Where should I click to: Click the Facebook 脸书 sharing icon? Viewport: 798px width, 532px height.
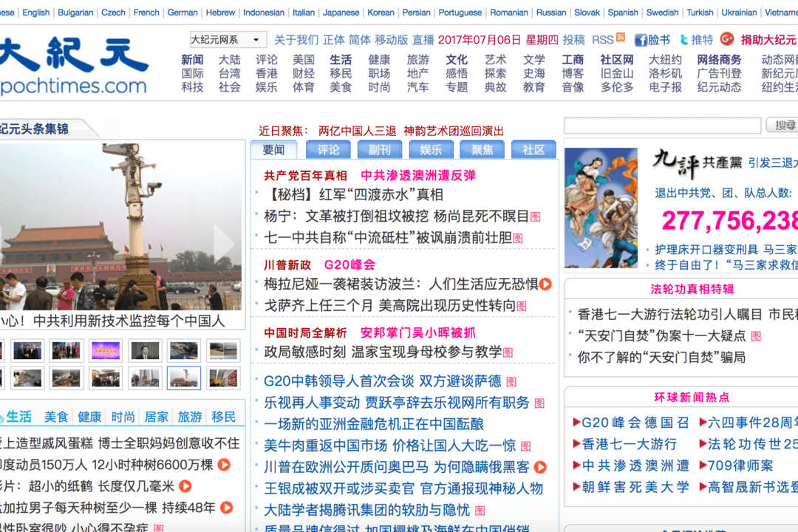643,40
